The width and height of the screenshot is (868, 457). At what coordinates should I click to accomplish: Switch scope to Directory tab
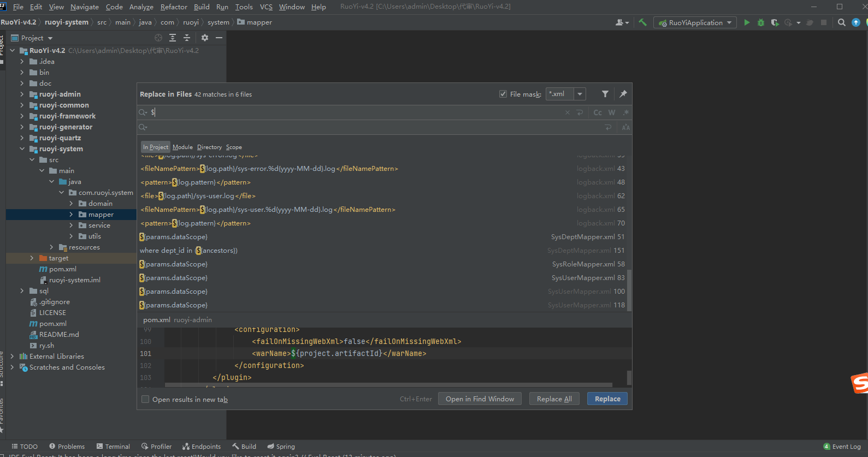[209, 147]
